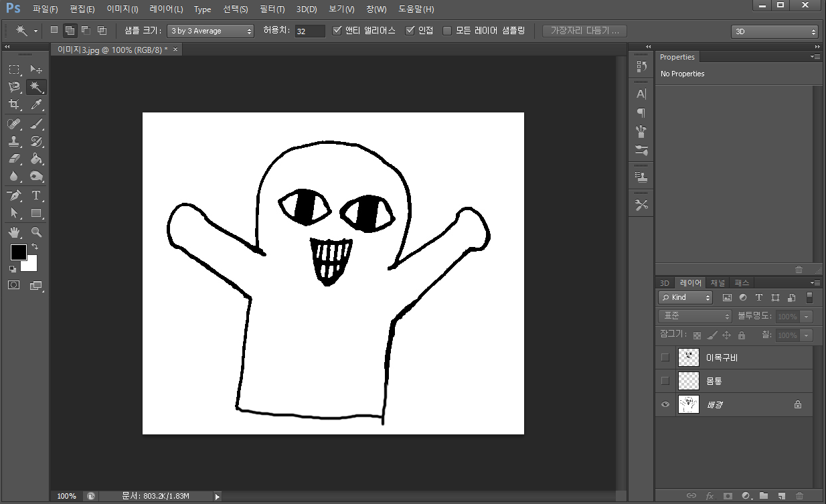Open the 3D workspace dropdown
Image resolution: width=826 pixels, height=504 pixels.
coord(774,31)
